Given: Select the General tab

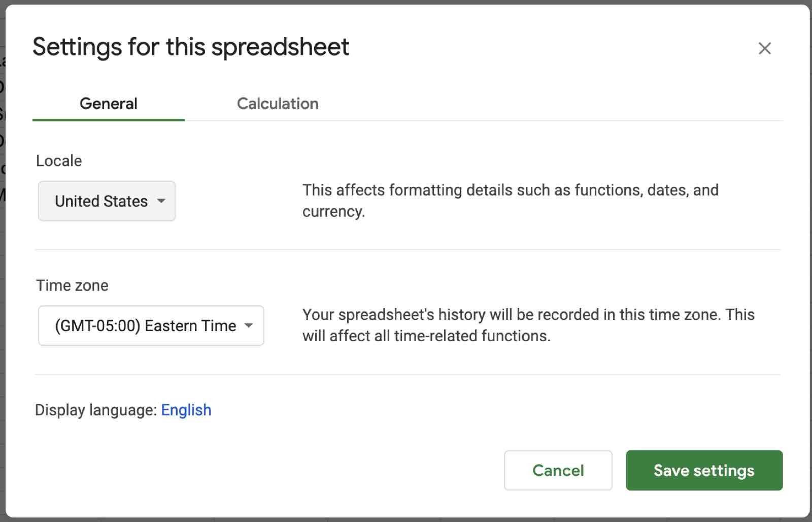Looking at the screenshot, I should pyautogui.click(x=108, y=104).
